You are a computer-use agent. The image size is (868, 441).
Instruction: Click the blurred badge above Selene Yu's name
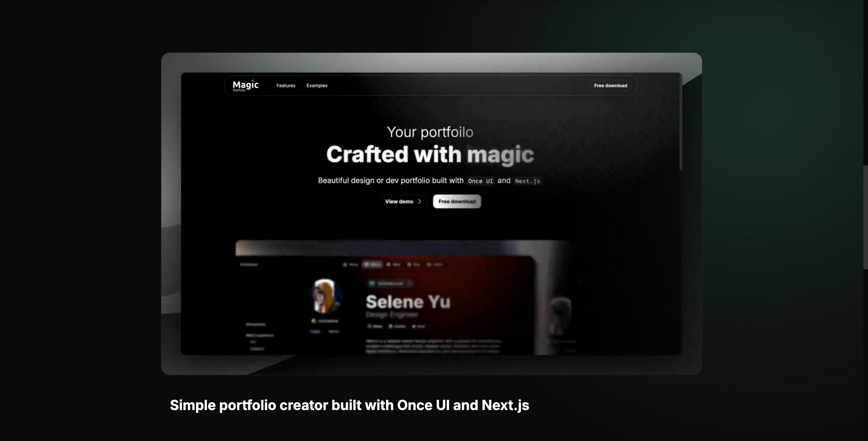pos(390,284)
